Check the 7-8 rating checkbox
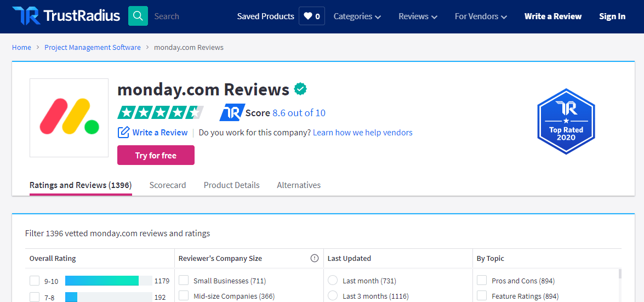Viewport: 644px width, 302px height. [x=35, y=297]
